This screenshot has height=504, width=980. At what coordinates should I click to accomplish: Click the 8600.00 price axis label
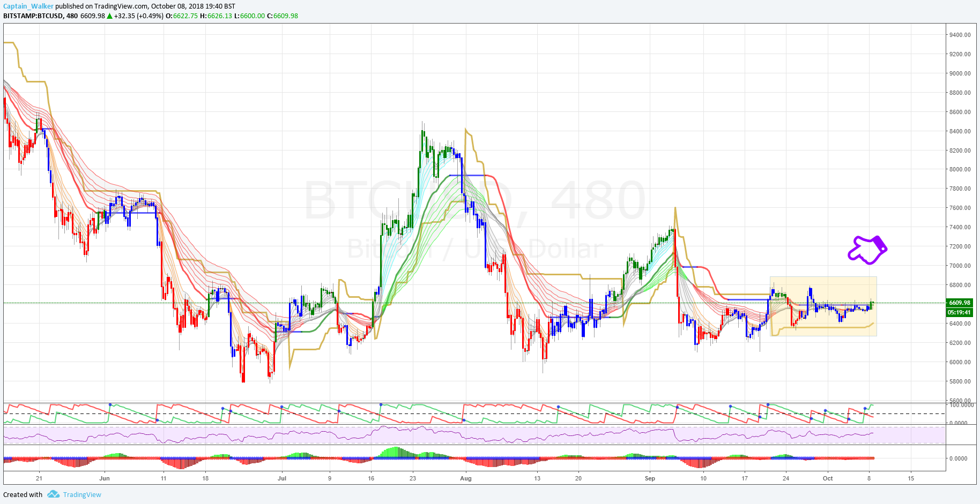click(960, 112)
